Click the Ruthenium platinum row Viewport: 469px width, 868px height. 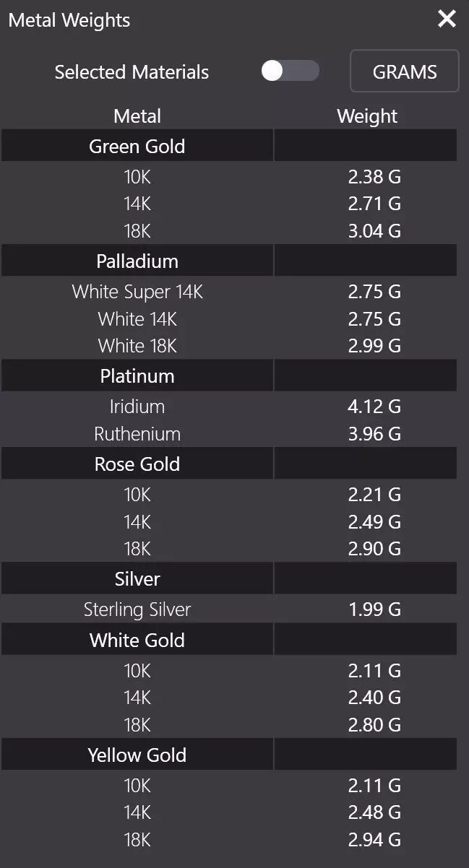point(137,434)
